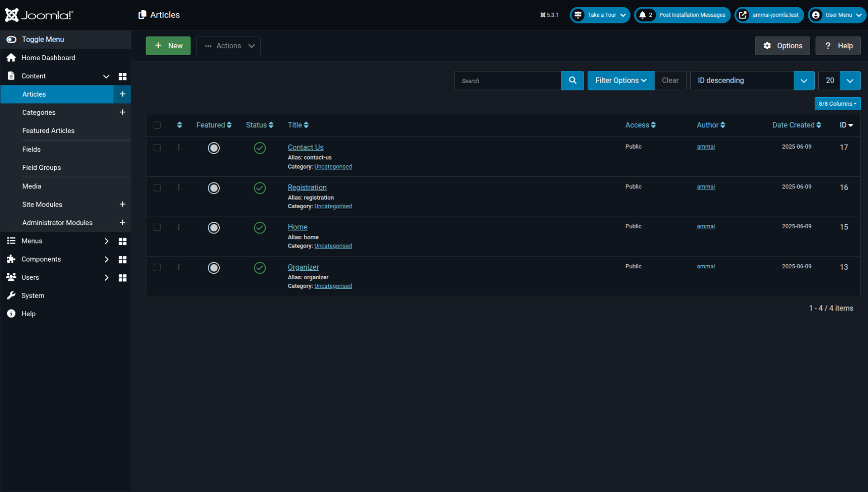Screen dimensions: 868x492
Task: Click the green New button
Action: 168,46
